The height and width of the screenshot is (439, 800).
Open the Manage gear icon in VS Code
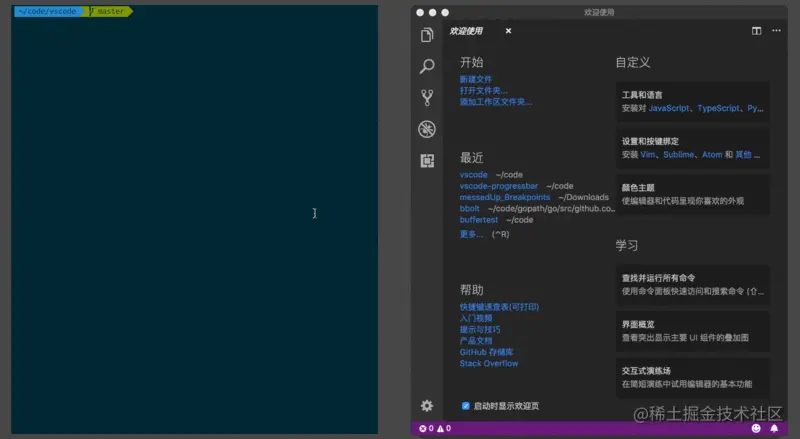tap(427, 406)
